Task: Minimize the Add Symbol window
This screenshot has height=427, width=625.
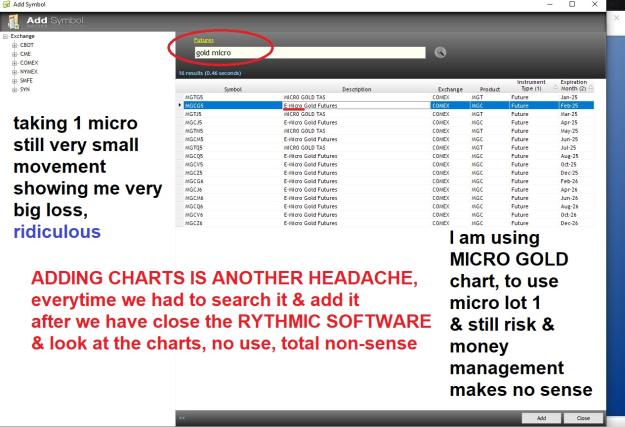Action: 550,4
